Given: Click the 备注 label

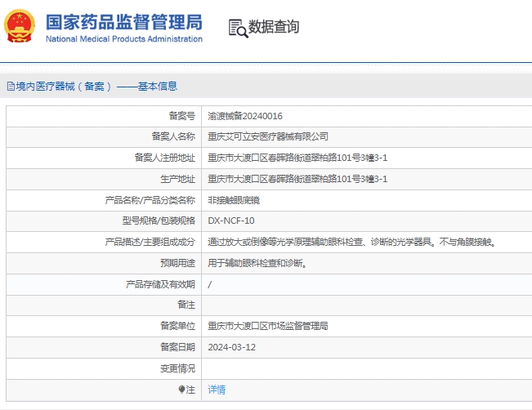Looking at the screenshot, I should (x=186, y=305).
